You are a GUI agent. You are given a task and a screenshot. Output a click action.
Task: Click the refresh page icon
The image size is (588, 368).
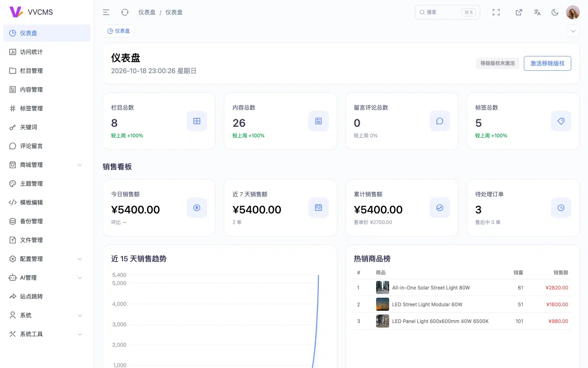coord(125,12)
